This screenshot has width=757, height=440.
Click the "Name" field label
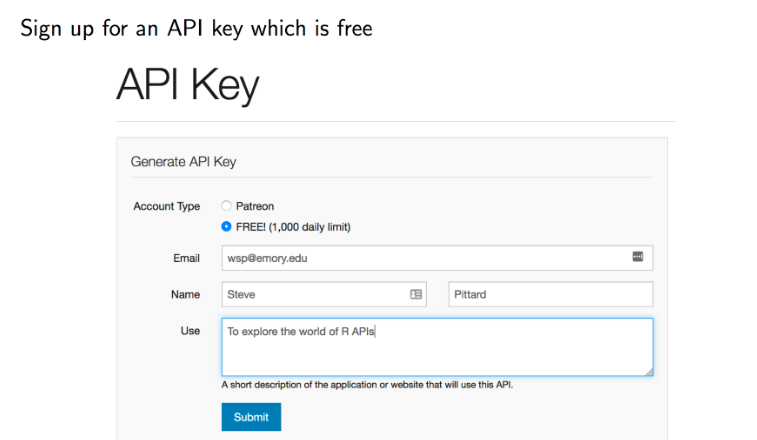click(185, 295)
